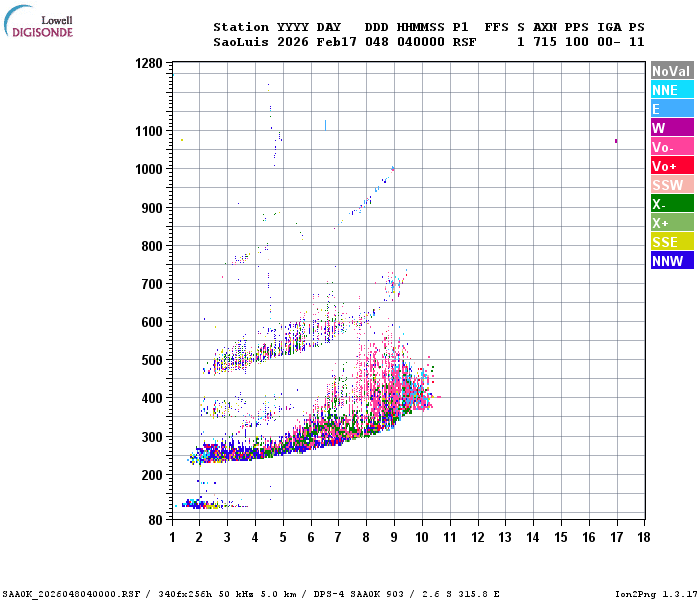Screen dimensions: 700x600
Task: Select the SSE yellow legend swatch
Action: coord(672,242)
